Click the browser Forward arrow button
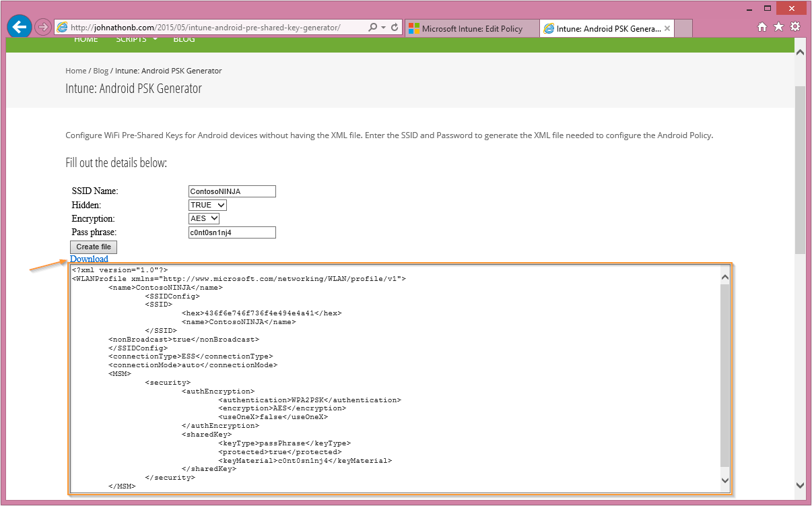 (43, 27)
